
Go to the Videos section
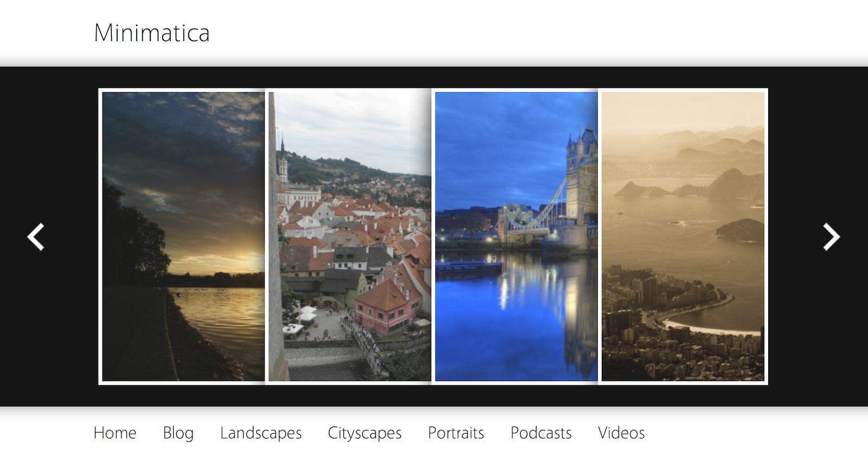tap(621, 433)
